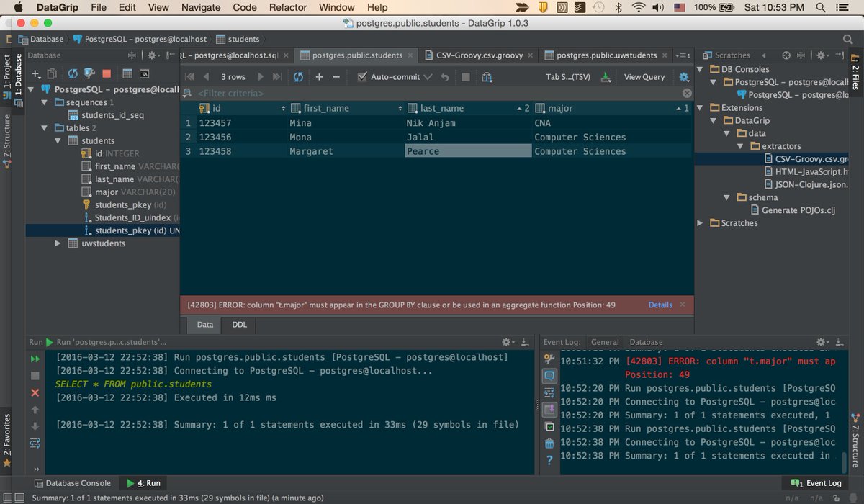Click red Disconnect square in Database toolbar
This screenshot has height=504, width=864.
pos(107,73)
